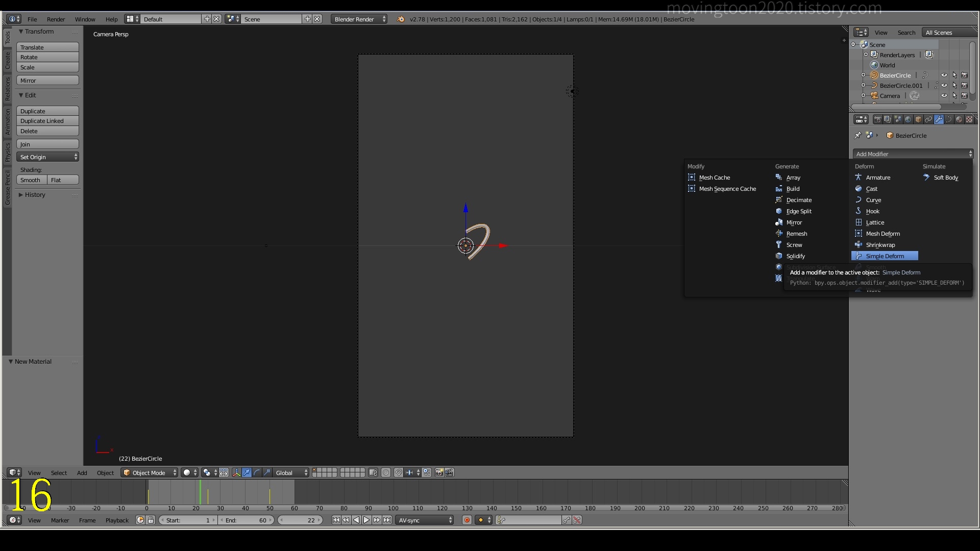Screen dimensions: 980x551
Task: Open the Add Modifier dropdown
Action: [x=913, y=154]
